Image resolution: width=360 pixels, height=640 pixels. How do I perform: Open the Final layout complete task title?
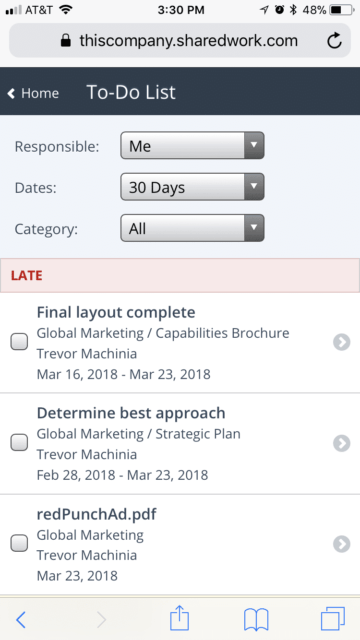(x=116, y=313)
